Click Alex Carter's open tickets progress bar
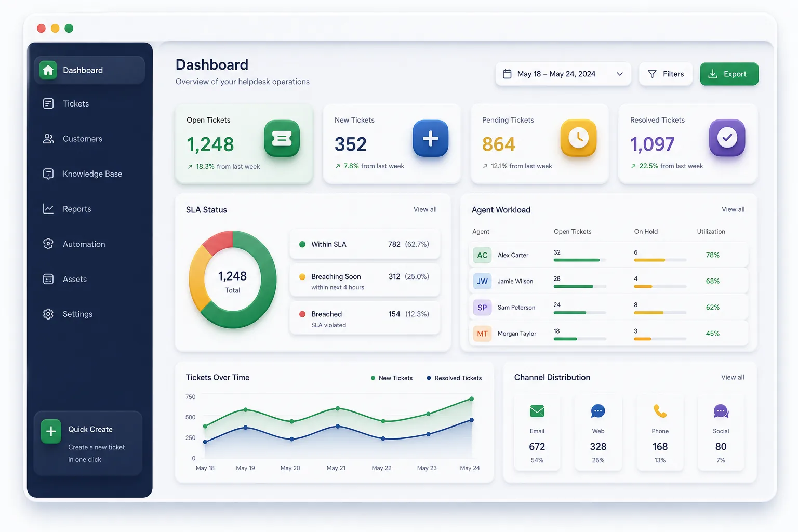The image size is (798, 532). pyautogui.click(x=580, y=260)
